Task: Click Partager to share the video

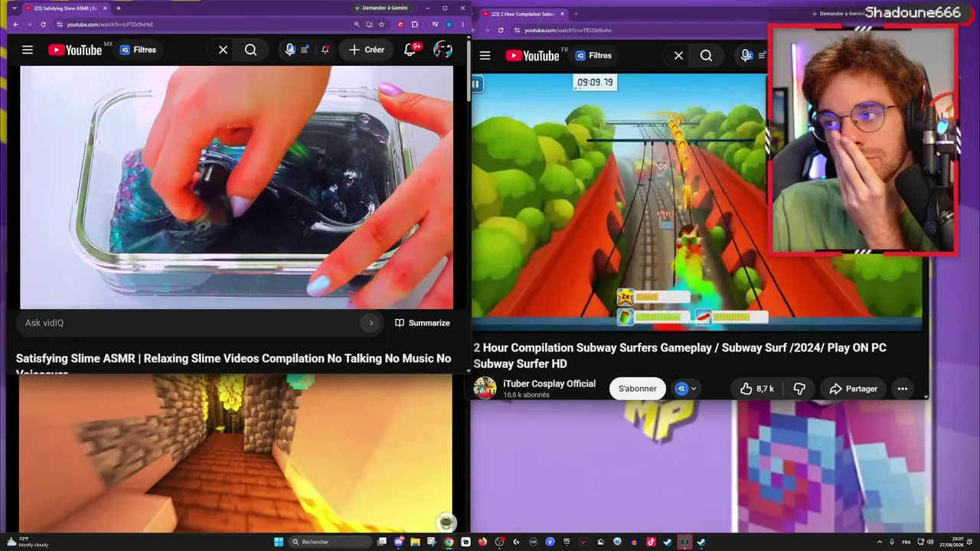Action: 853,389
